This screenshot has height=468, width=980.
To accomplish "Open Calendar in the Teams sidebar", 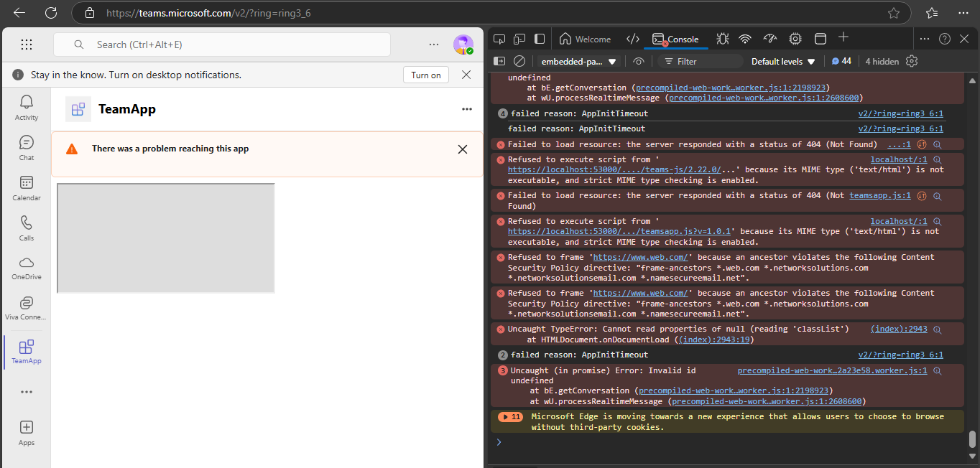I will click(x=27, y=188).
